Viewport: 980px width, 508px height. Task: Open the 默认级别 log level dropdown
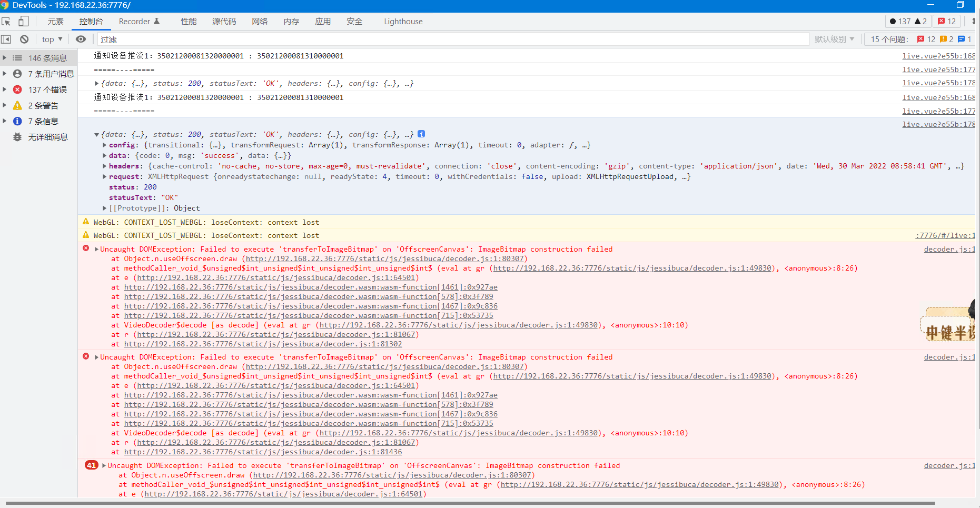coord(834,38)
